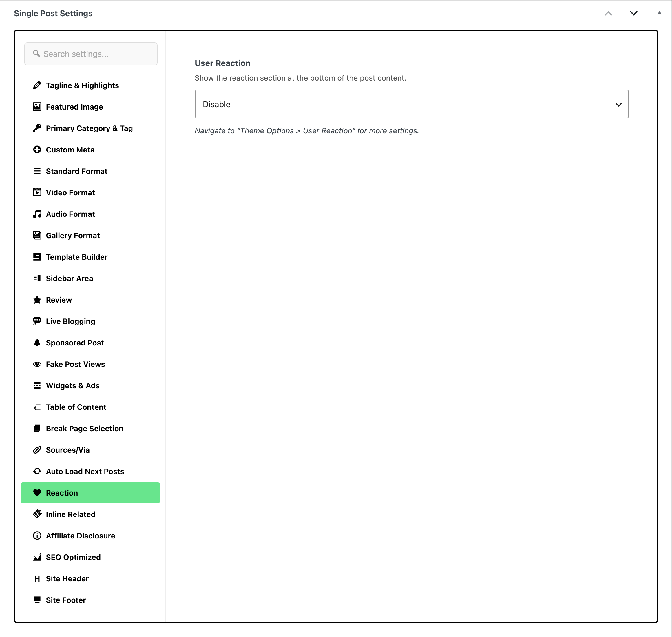Focus the Search settings input field
Screen dimensions: 672x637
[x=91, y=54]
